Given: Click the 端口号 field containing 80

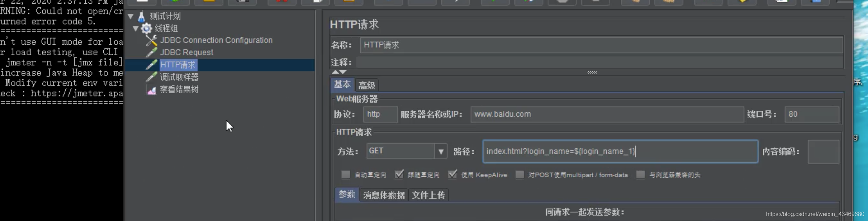Looking at the screenshot, I should tap(812, 114).
